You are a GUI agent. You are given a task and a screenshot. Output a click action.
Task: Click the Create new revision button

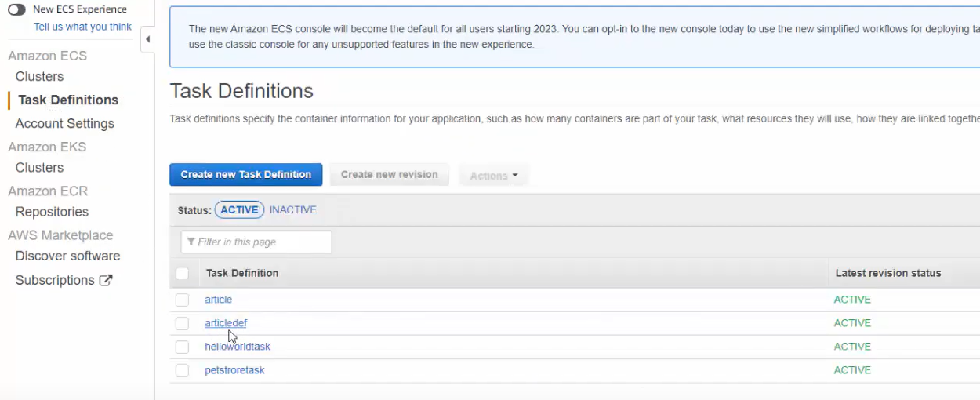click(x=390, y=175)
